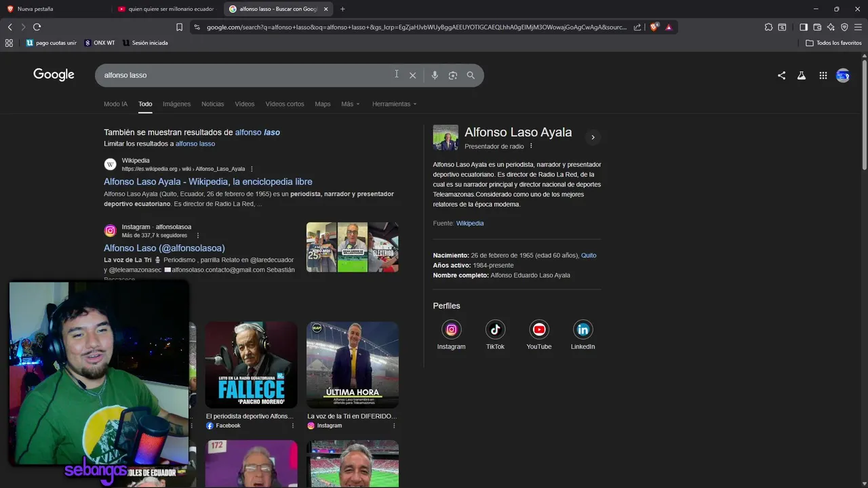Share Google search results page
Screen dimensions: 868x488
tap(781, 76)
